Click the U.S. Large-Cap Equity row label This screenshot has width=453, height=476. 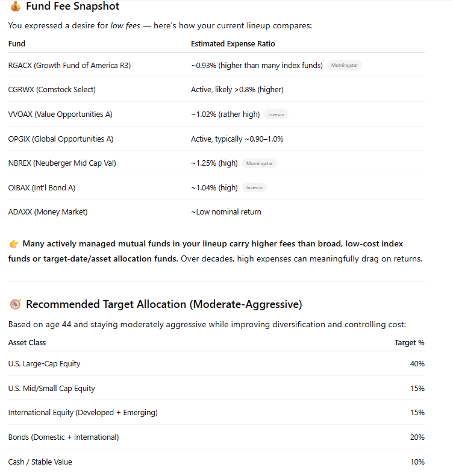point(44,364)
